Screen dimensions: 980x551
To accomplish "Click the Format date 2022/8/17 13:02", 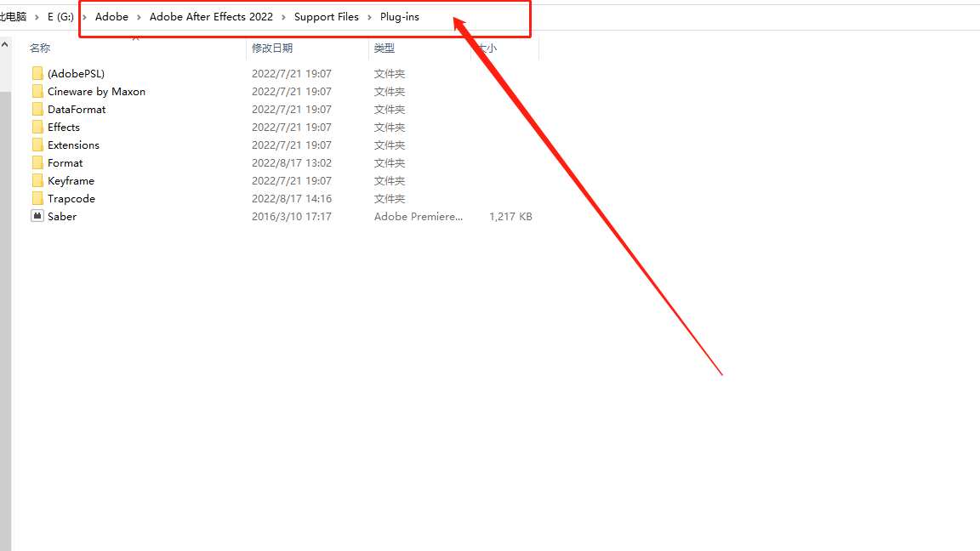I will coord(291,163).
